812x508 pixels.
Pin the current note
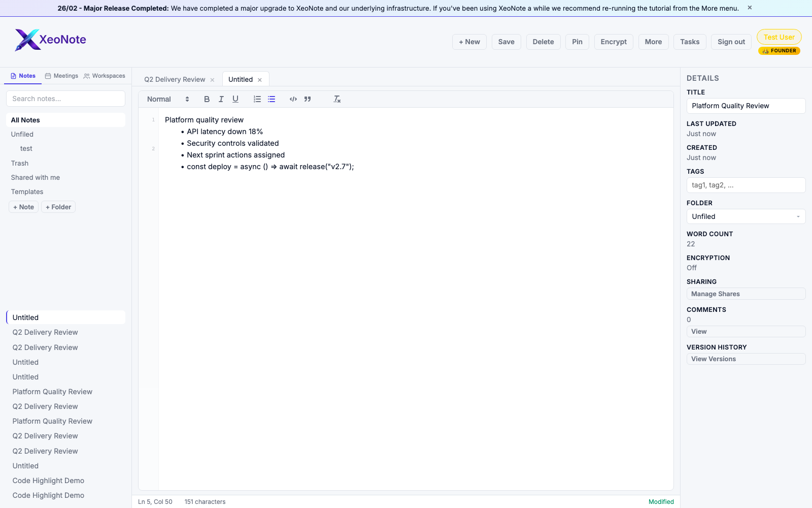click(x=577, y=42)
